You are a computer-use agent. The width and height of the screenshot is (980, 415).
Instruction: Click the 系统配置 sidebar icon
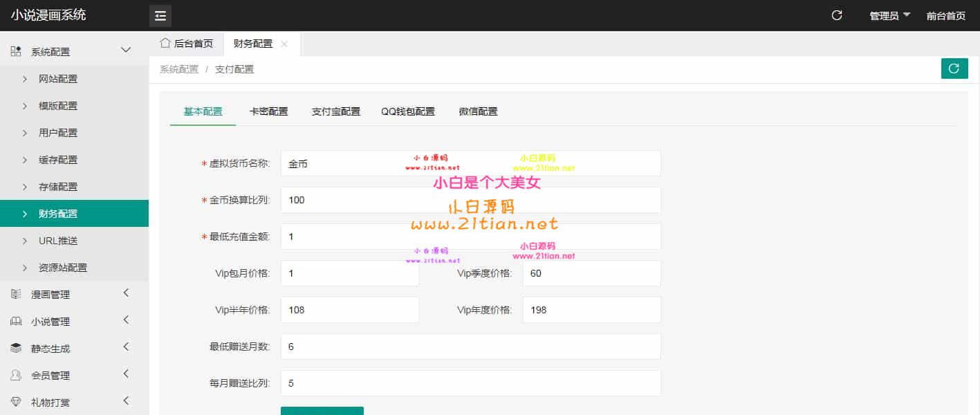[16, 51]
